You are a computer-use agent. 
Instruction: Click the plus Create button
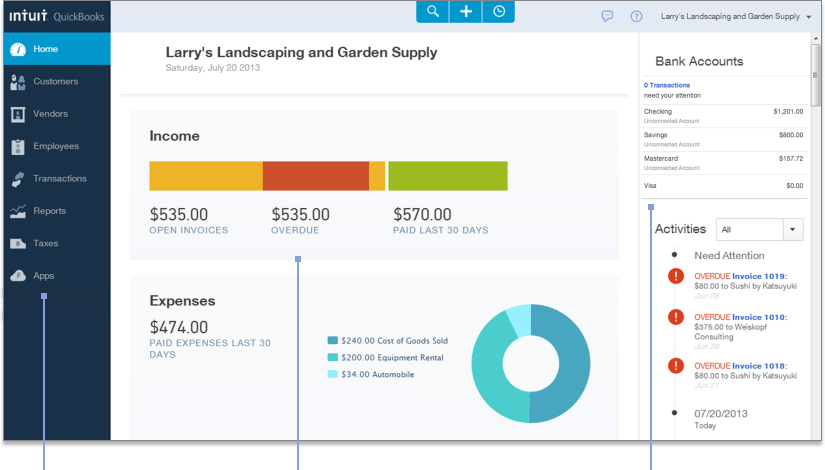(x=466, y=12)
